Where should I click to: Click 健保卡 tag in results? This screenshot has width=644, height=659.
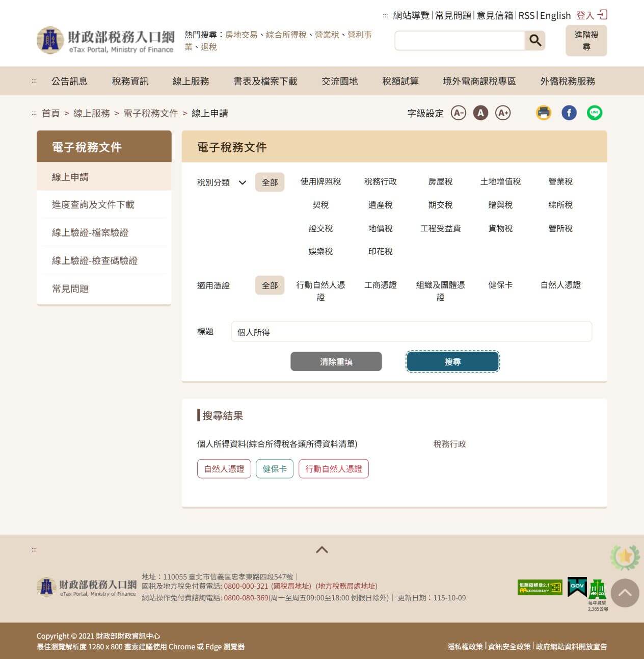point(275,468)
